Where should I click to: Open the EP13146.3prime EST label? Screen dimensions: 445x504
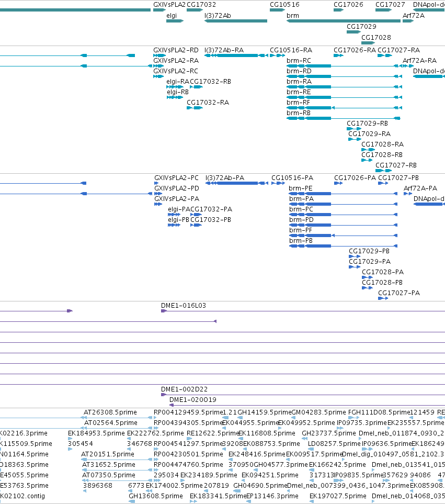(x=272, y=496)
